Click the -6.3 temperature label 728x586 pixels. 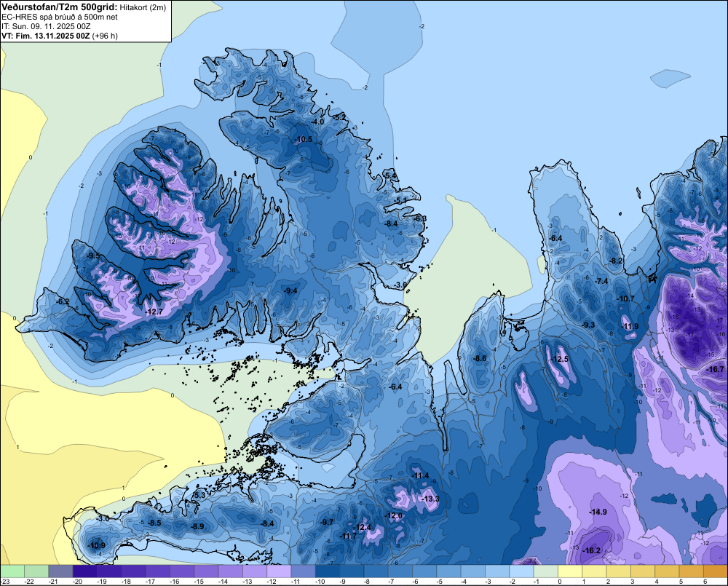click(x=421, y=218)
